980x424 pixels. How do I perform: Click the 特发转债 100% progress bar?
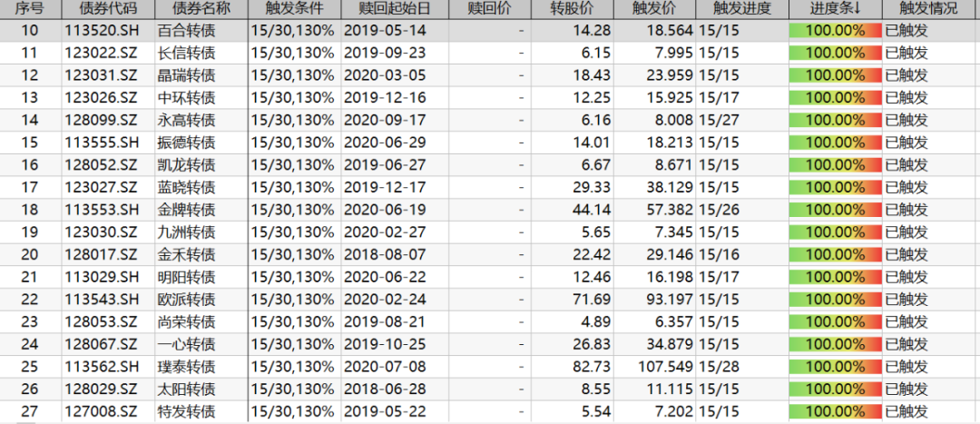pos(835,411)
